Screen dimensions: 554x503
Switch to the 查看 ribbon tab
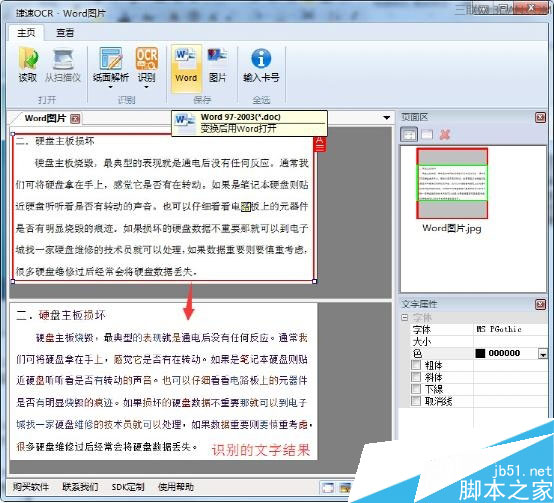(x=65, y=33)
